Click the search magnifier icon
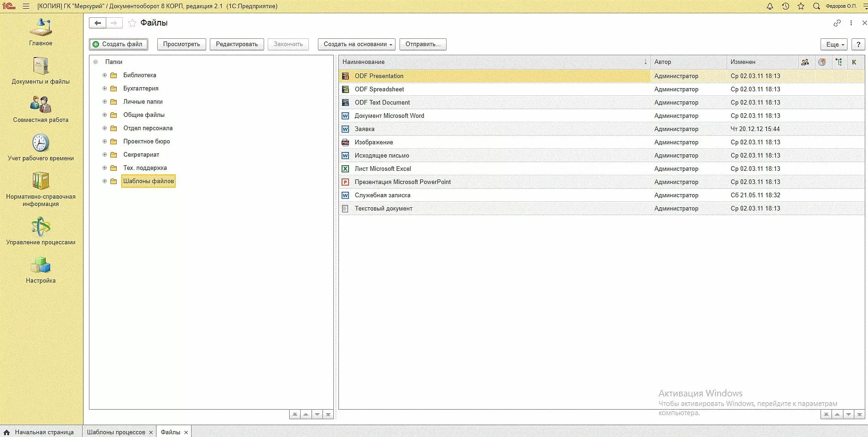The image size is (868, 437). coord(816,6)
